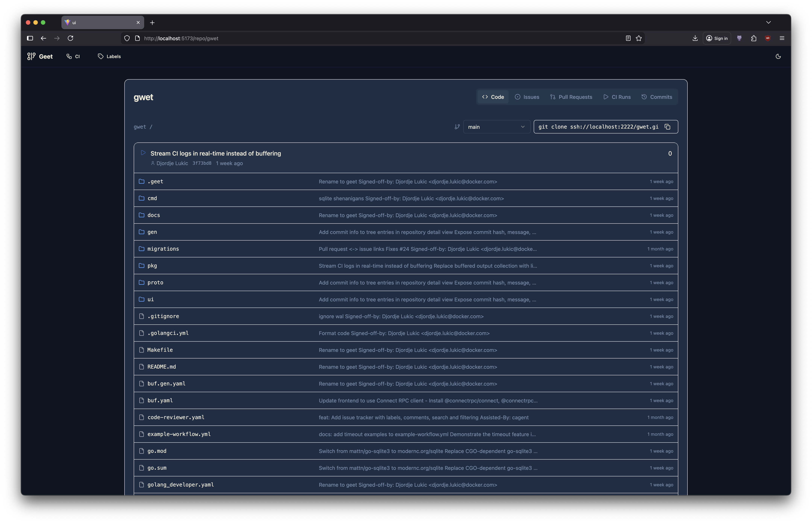Click the CI status play icon on latest commit
Screen dimensions: 812x523
click(143, 153)
